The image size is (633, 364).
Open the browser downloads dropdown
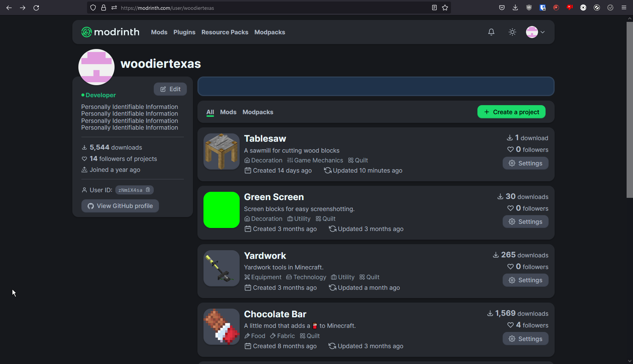click(x=515, y=8)
